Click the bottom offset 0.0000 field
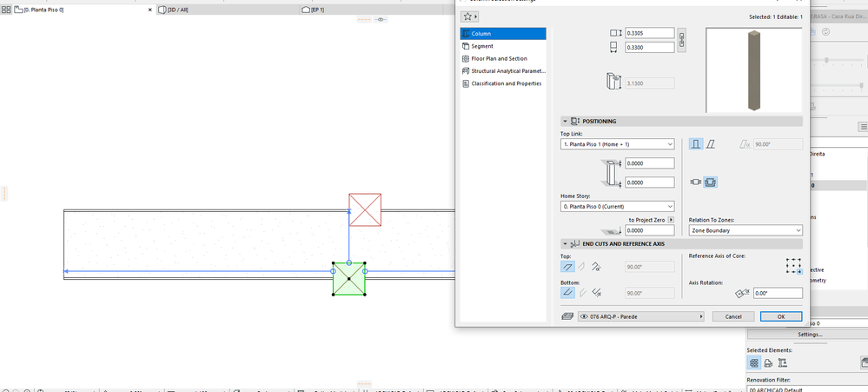This screenshot has width=868, height=392. (x=650, y=183)
